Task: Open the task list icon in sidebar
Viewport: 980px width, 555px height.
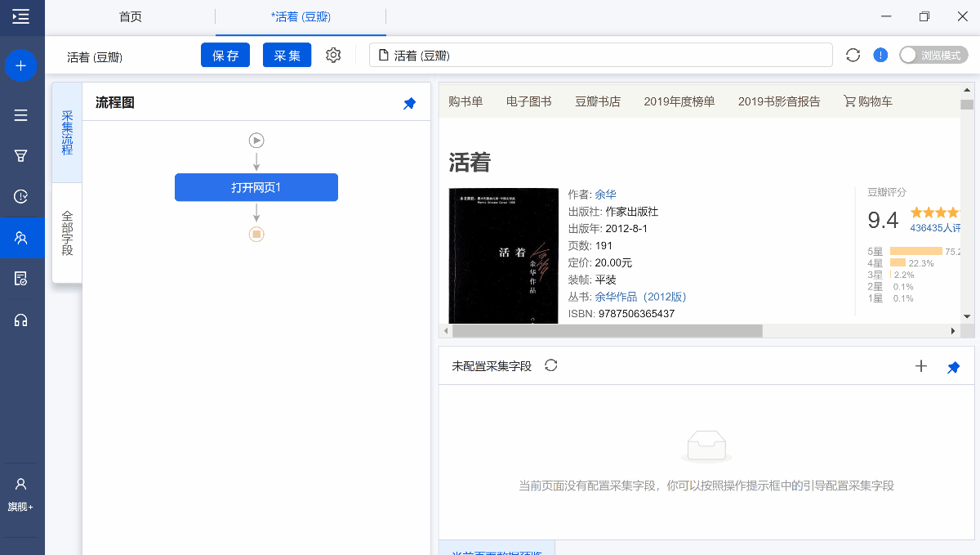Action: [x=21, y=115]
